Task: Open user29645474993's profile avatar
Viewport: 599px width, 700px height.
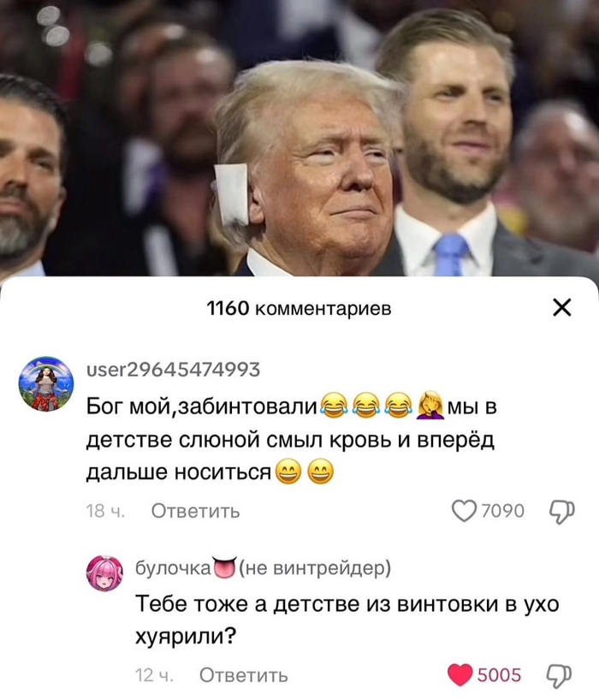Action: 46,383
